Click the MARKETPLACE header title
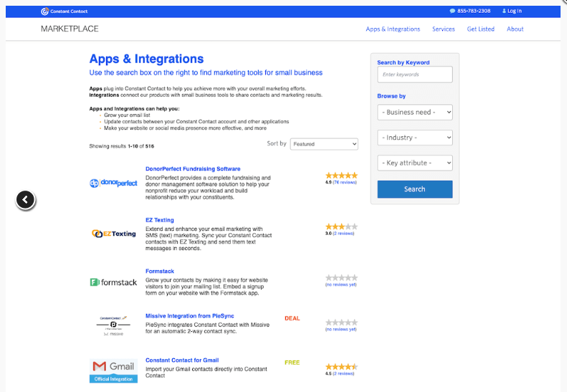The width and height of the screenshot is (567, 392). (x=70, y=29)
